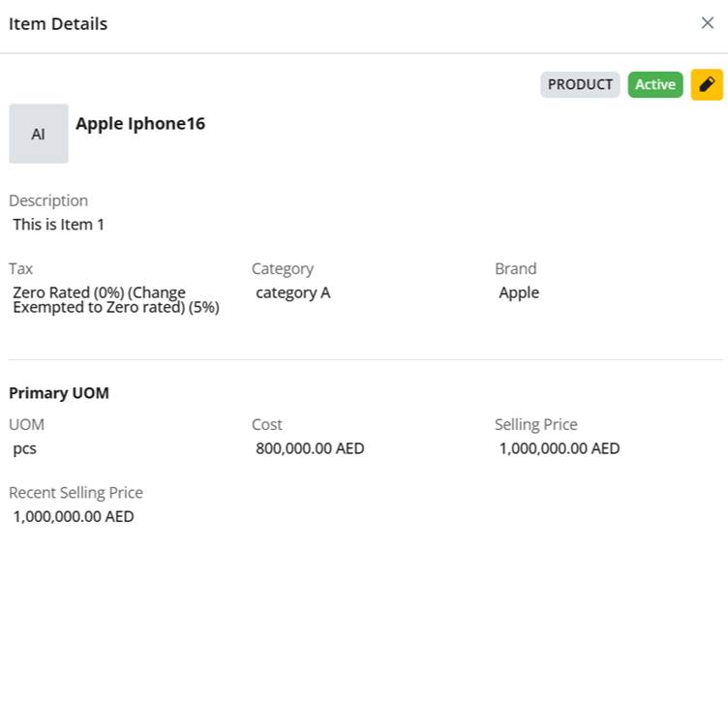728x705 pixels.
Task: Close the Item Details panel
Action: point(707,23)
